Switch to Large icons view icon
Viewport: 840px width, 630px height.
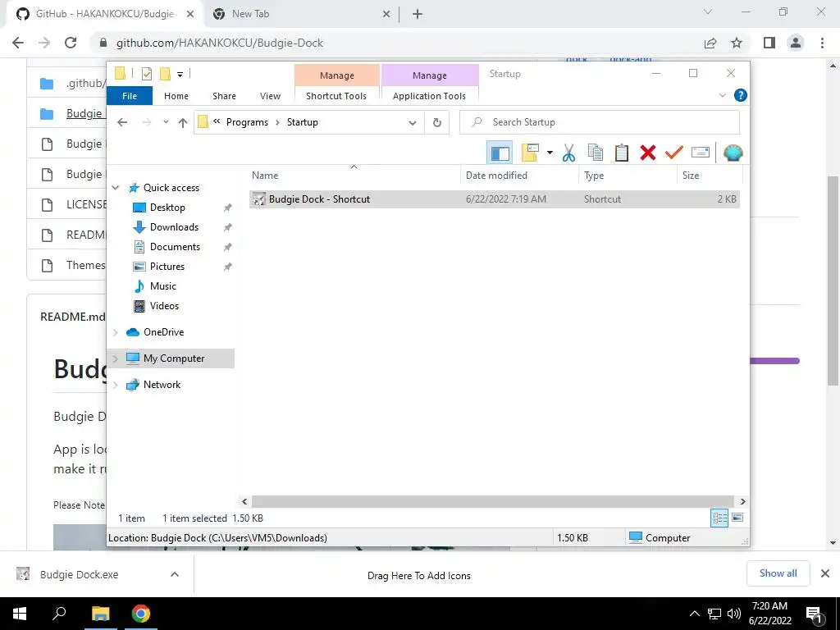point(737,518)
